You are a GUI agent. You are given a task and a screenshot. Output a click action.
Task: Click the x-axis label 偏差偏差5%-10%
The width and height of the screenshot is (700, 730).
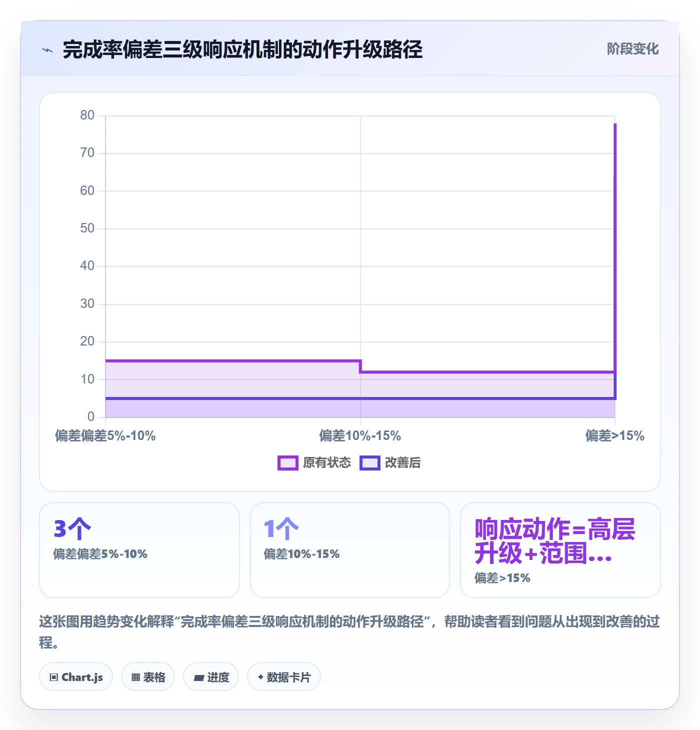pyautogui.click(x=105, y=436)
